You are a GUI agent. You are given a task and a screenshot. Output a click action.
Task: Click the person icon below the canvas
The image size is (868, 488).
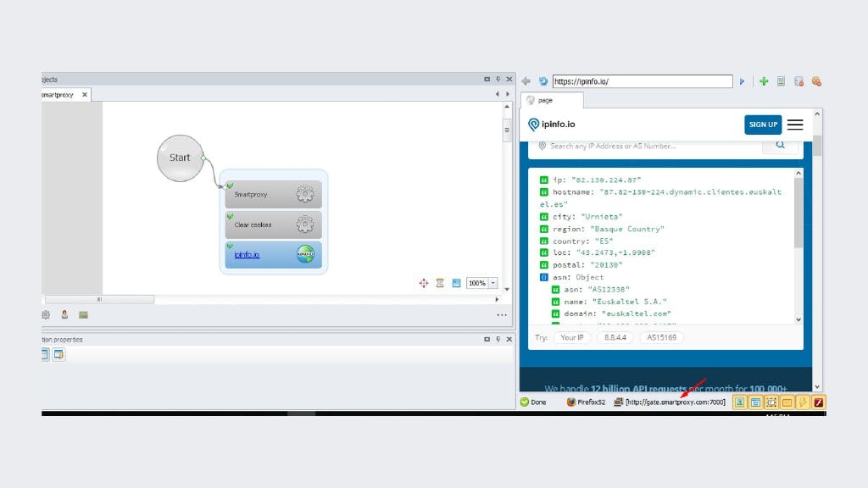64,314
